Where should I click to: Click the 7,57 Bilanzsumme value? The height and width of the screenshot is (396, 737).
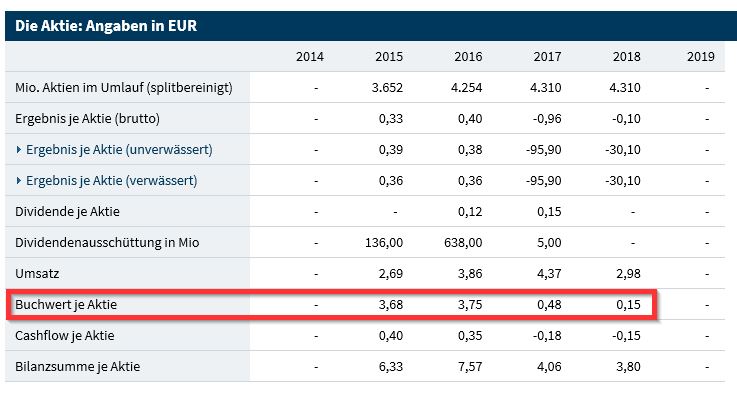[x=470, y=366]
